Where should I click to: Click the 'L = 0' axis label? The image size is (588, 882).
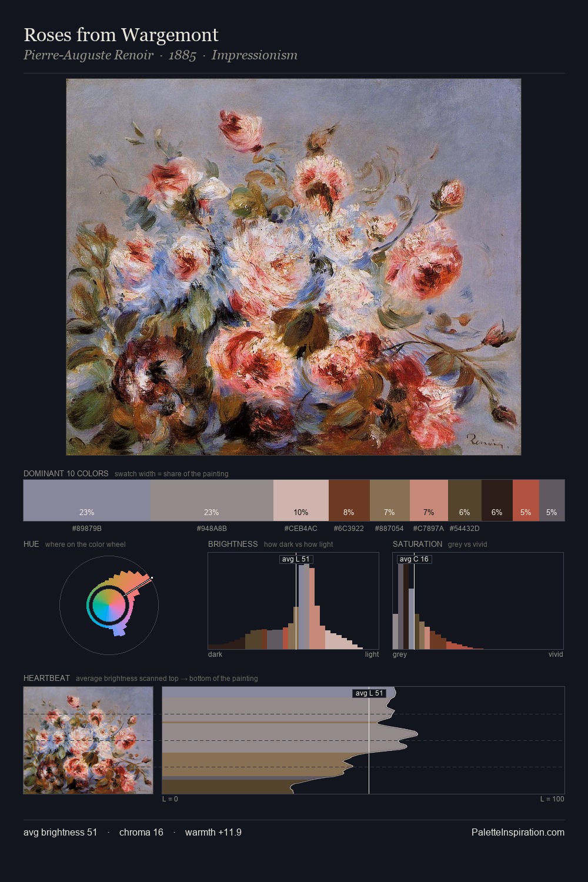click(x=170, y=799)
